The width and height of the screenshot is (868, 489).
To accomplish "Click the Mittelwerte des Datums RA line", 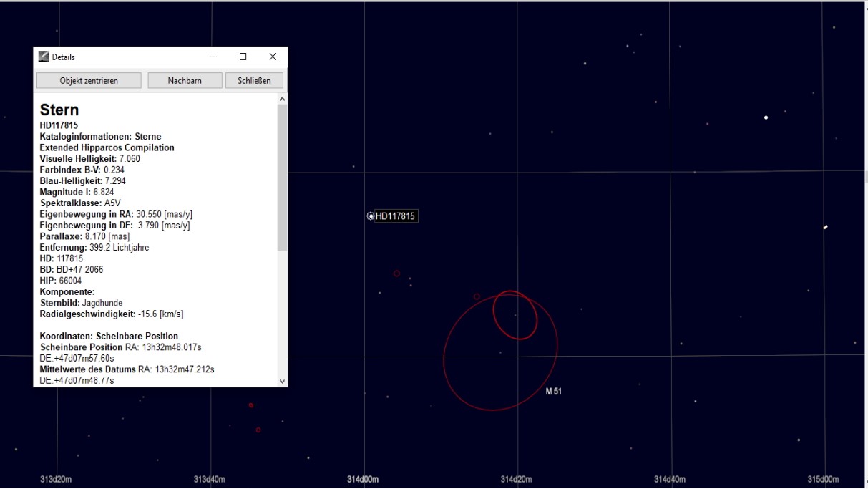I will pos(127,369).
